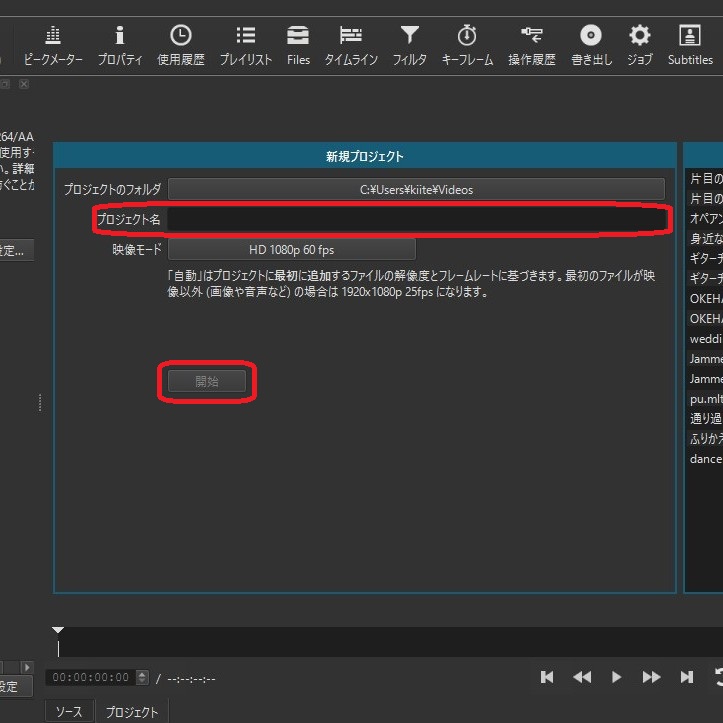Click the playhead marker on the scrub bar
The image size is (723, 723).
(58, 631)
